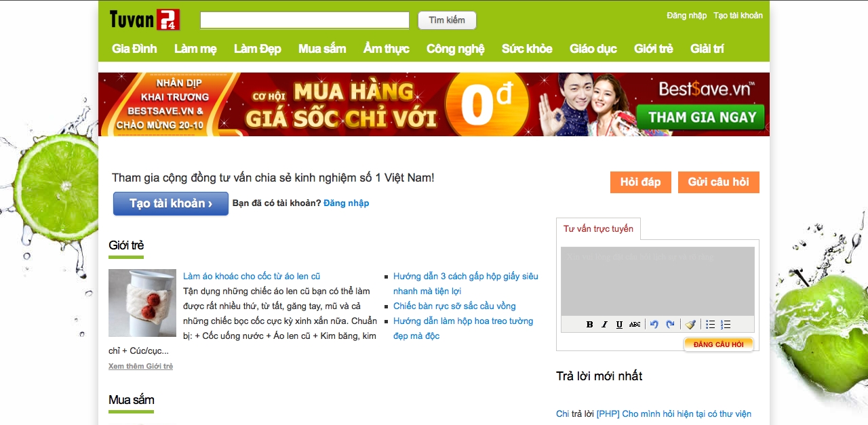Image resolution: width=868 pixels, height=425 pixels.
Task: Open the Gia Đình menu
Action: click(134, 49)
